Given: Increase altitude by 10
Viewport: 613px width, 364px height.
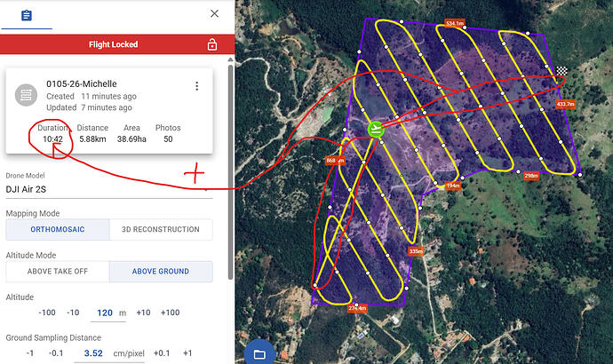Looking at the screenshot, I should coord(141,313).
